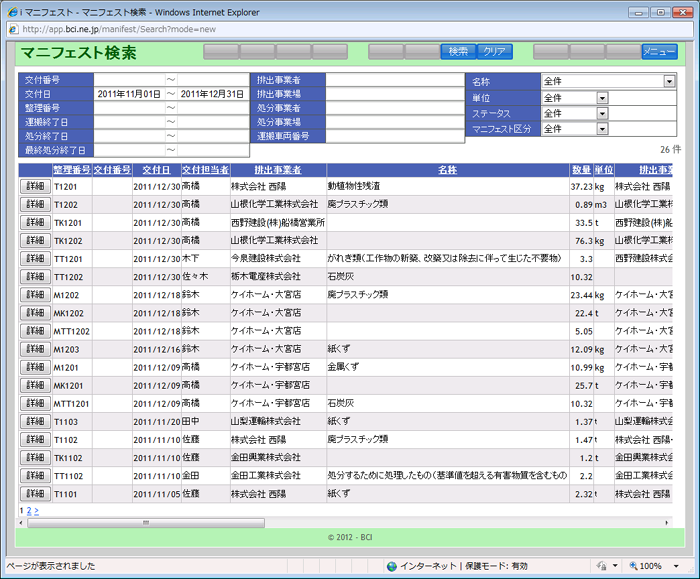The image size is (700, 579).
Task: Expand the ステータス dropdown
Action: (x=602, y=114)
